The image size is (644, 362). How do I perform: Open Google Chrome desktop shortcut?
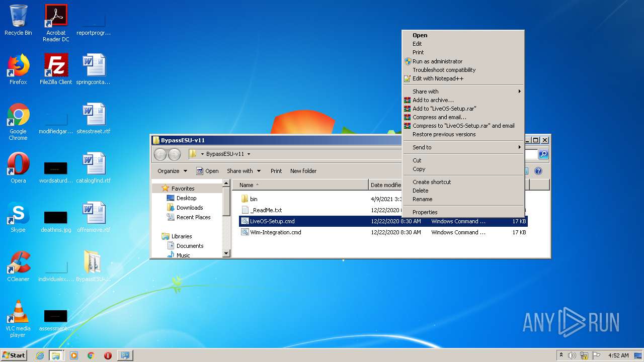click(18, 122)
